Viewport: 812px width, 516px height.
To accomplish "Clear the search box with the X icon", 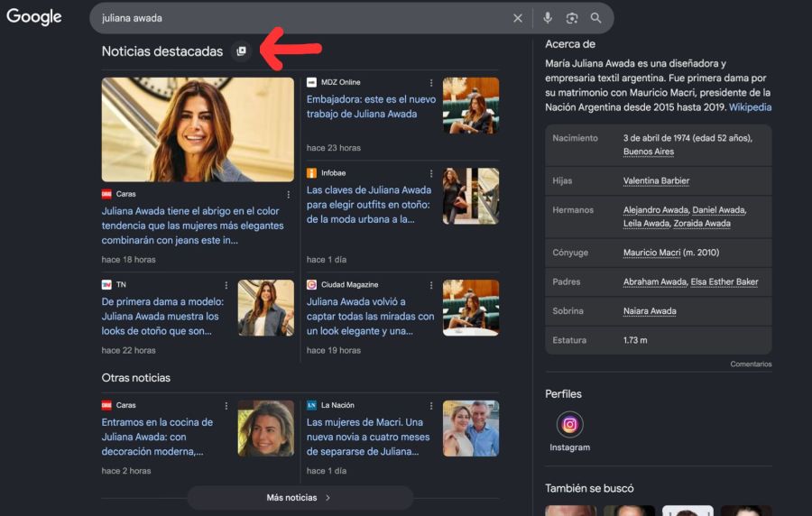I will click(x=517, y=18).
